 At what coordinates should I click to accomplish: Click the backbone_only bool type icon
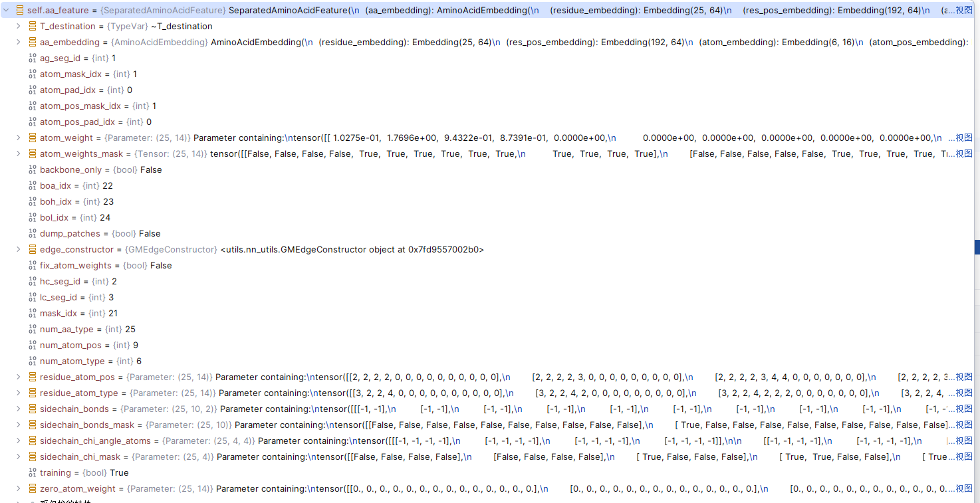point(33,169)
